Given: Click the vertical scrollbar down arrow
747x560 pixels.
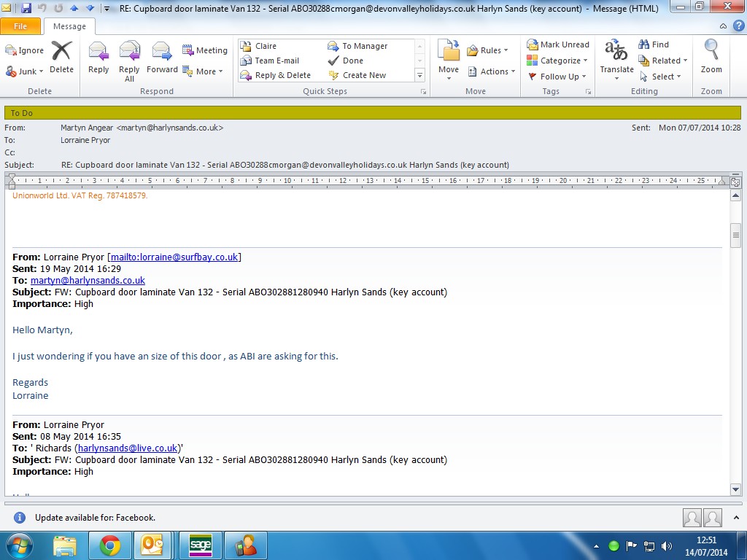Looking at the screenshot, I should pos(735,490).
